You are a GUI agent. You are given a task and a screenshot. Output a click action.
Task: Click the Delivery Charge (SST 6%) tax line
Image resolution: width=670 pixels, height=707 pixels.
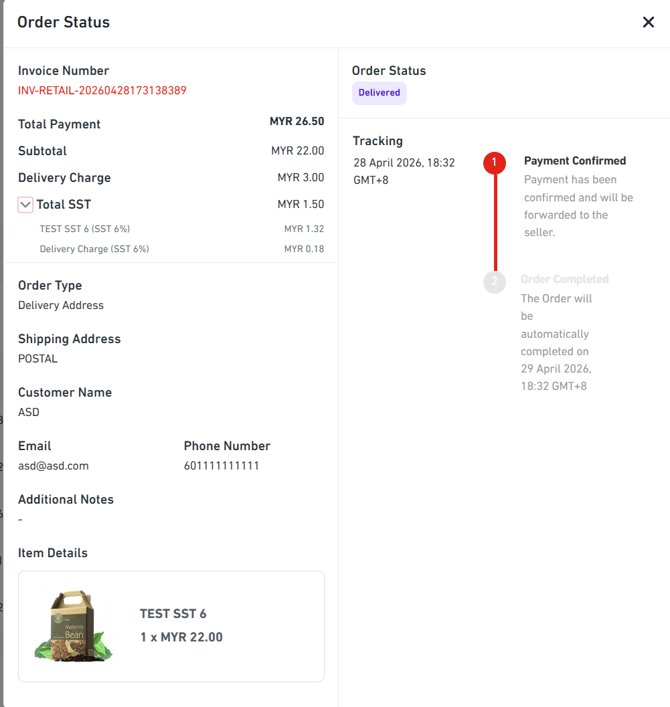point(94,249)
